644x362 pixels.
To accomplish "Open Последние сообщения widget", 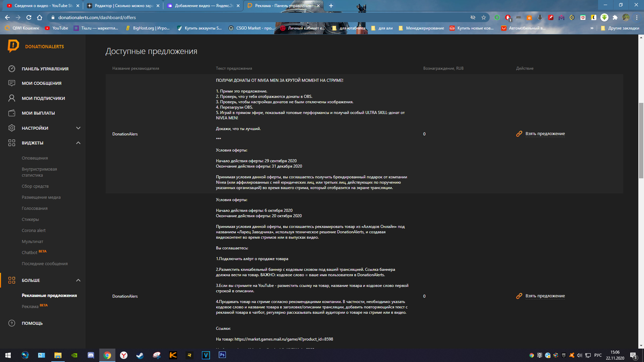I will [x=45, y=264].
